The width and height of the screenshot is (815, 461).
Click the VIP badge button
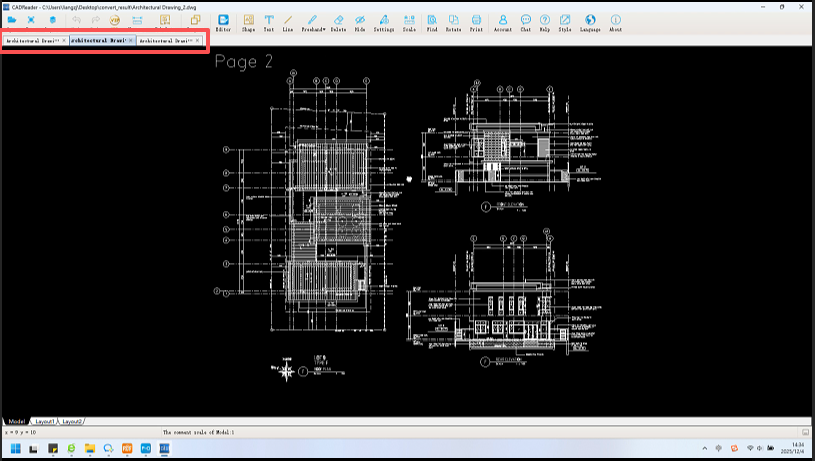pos(115,20)
